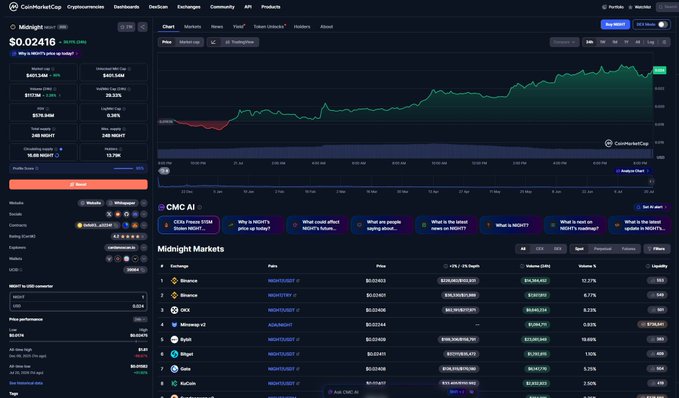Click the Watchlist star in header
The height and width of the screenshot is (398, 679).
click(630, 7)
